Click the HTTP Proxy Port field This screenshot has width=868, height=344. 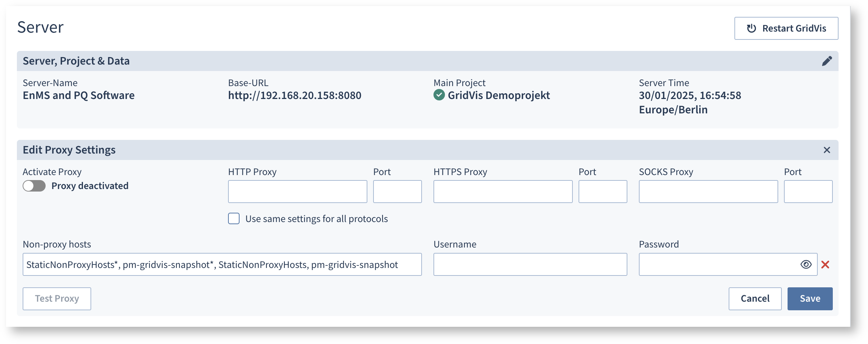point(397,192)
